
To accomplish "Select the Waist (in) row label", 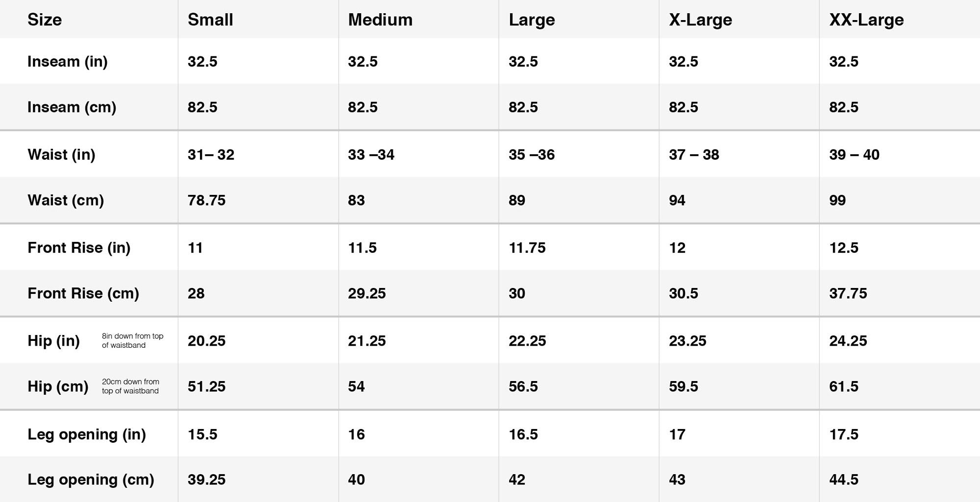I will tap(61, 155).
